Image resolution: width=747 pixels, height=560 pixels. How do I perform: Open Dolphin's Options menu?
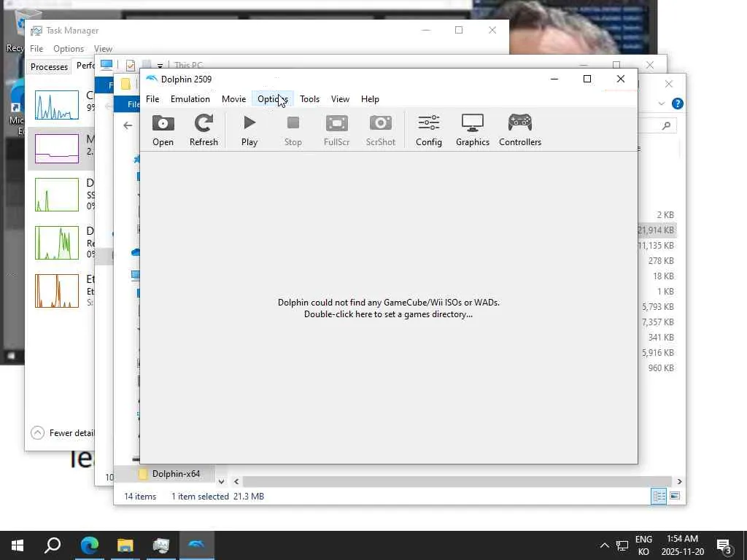tap(273, 99)
